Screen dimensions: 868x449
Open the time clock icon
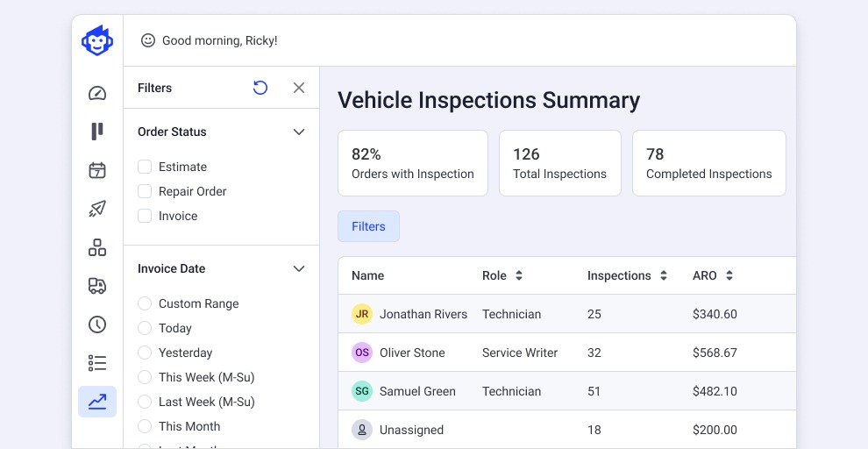97,324
